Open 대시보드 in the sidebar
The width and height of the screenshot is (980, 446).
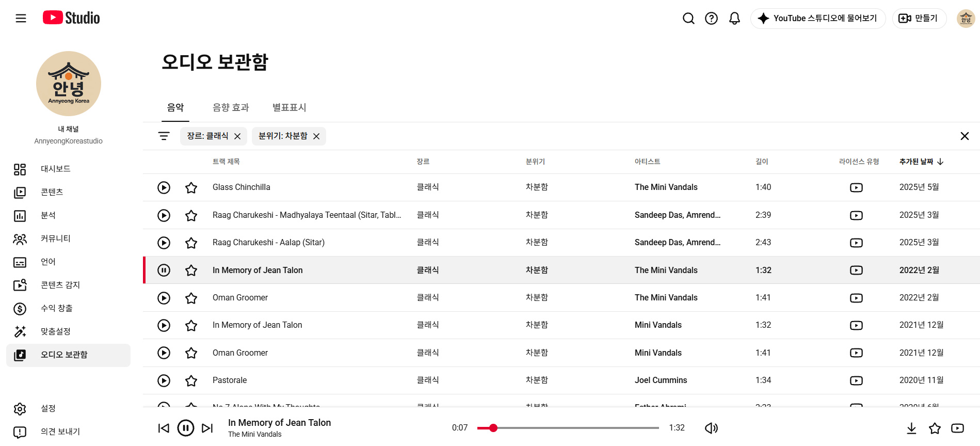pos(68,169)
